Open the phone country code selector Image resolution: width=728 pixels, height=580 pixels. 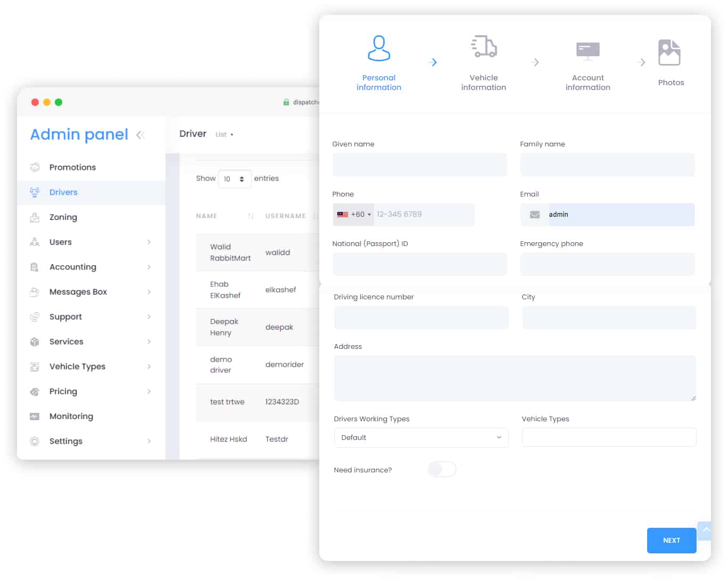[x=353, y=214]
